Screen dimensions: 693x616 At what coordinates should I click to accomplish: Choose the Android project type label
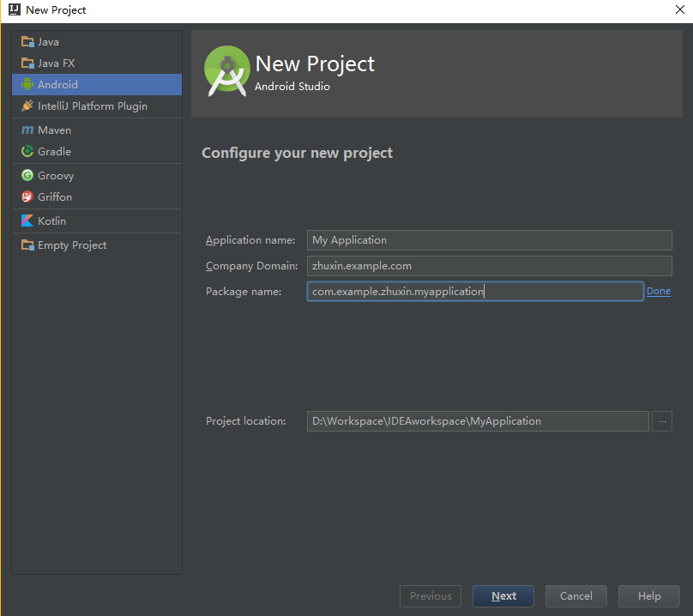tap(57, 84)
